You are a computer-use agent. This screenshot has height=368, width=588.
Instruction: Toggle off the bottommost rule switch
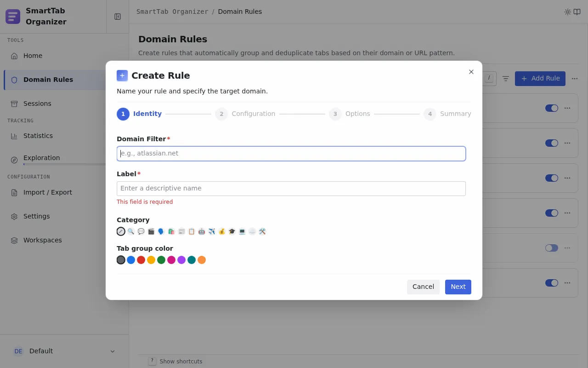[552, 283]
